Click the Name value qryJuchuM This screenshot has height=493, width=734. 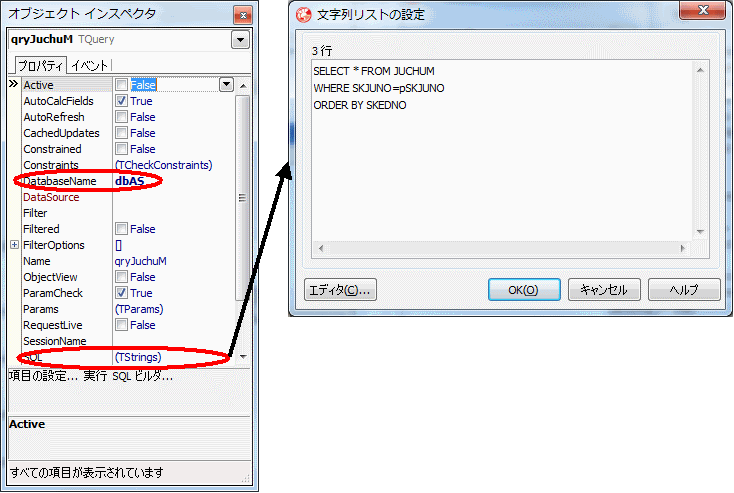coord(140,261)
